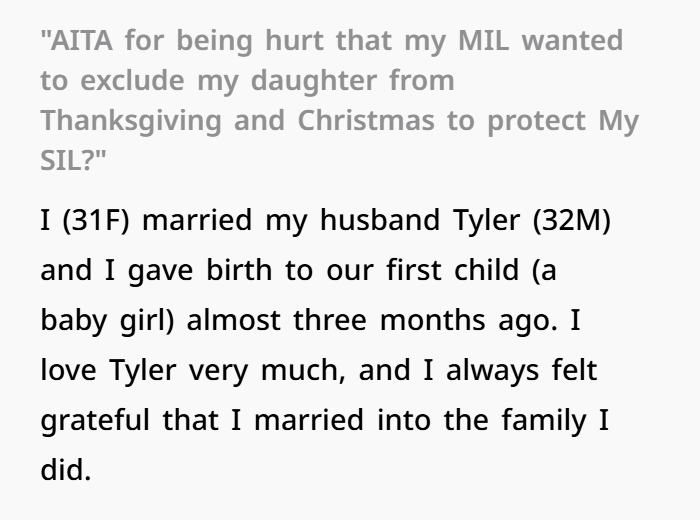
Task: Click the "(31F)" age marker
Action: coord(96,220)
